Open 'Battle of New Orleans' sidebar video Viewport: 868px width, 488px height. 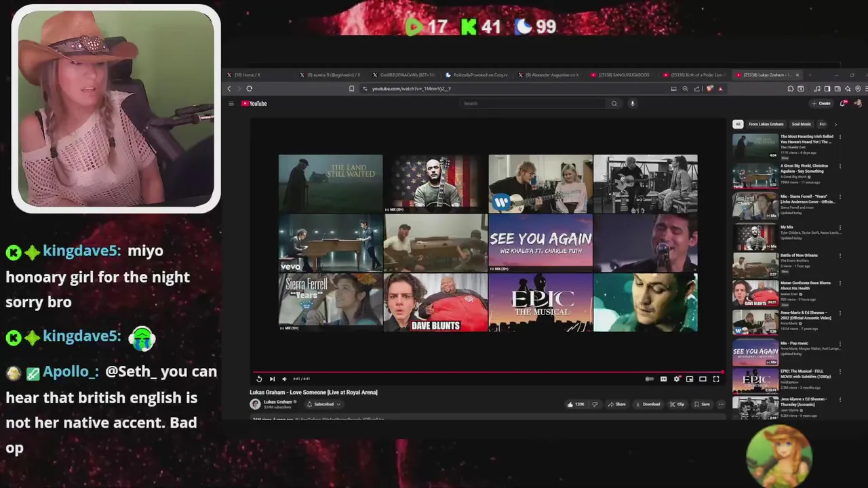786,264
